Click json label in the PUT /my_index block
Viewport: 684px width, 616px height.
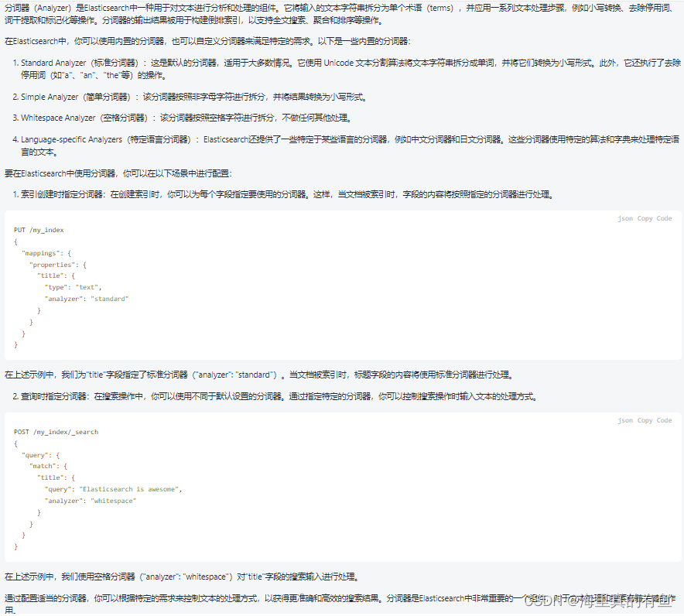pyautogui.click(x=625, y=218)
